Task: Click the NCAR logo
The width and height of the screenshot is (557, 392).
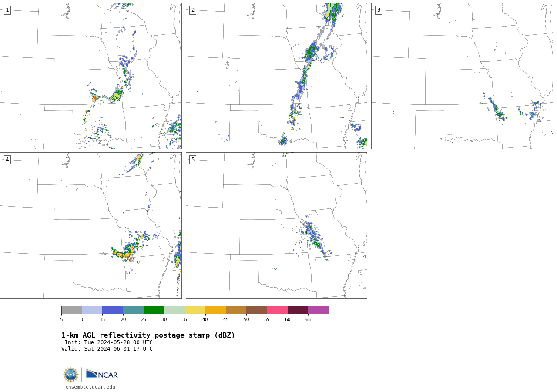Action: coord(102,374)
